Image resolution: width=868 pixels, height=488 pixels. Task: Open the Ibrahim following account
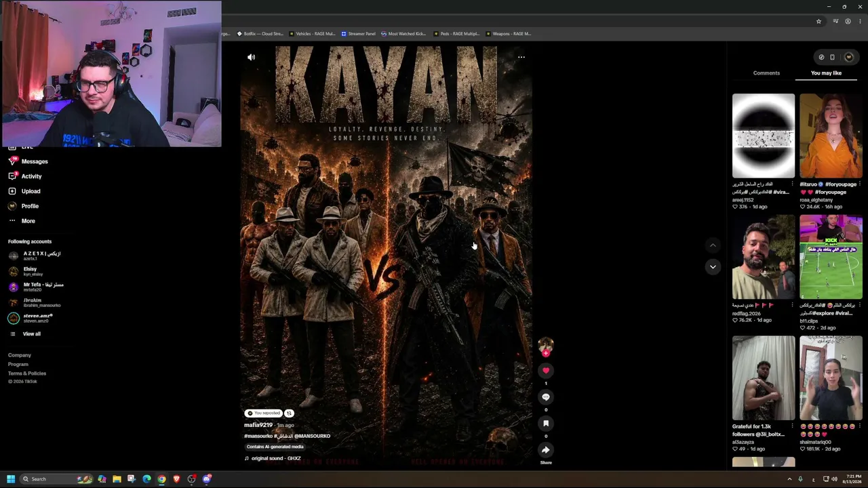point(35,302)
